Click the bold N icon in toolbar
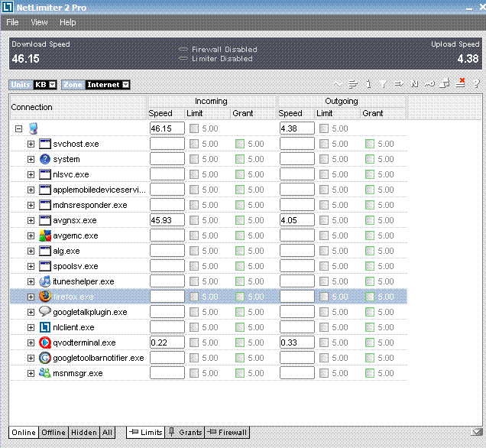The width and height of the screenshot is (486, 448). point(414,84)
